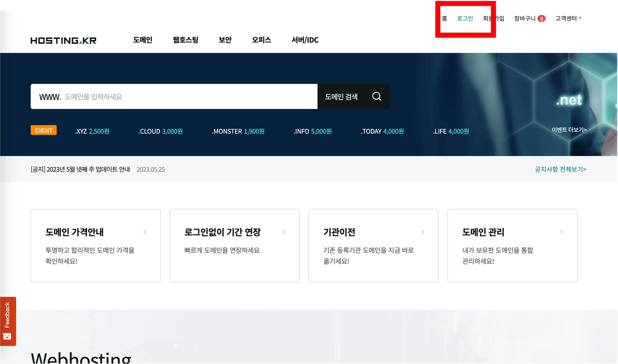Click cart count badge icon

[542, 19]
